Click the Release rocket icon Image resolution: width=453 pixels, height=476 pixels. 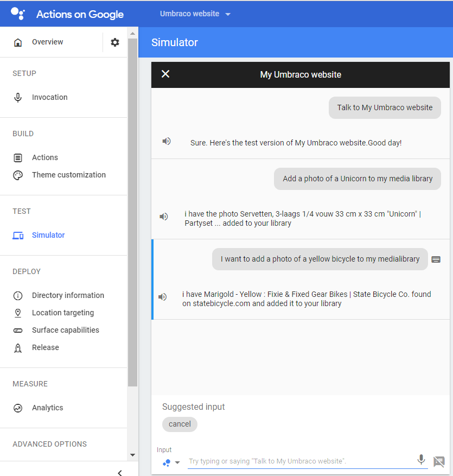(x=18, y=348)
